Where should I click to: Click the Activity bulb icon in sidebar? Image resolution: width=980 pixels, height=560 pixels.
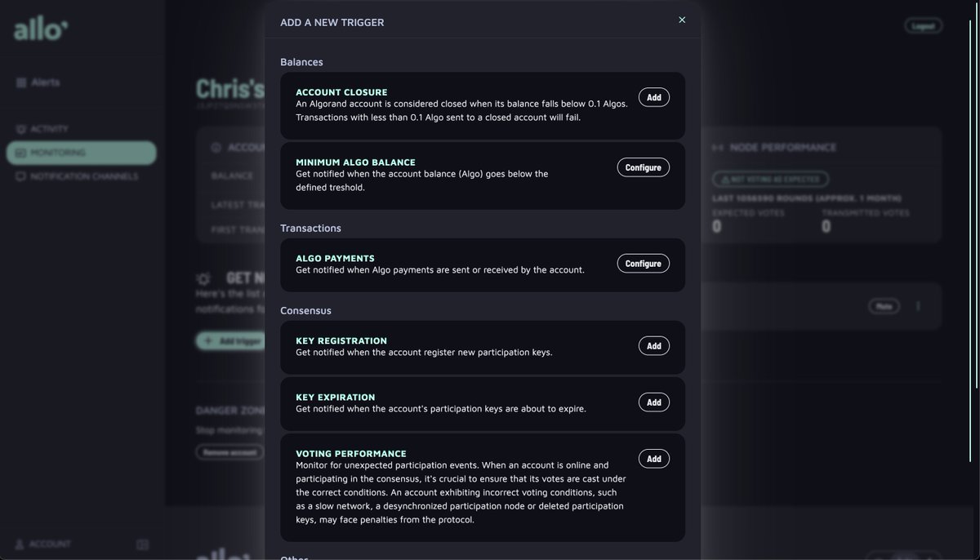click(x=20, y=129)
